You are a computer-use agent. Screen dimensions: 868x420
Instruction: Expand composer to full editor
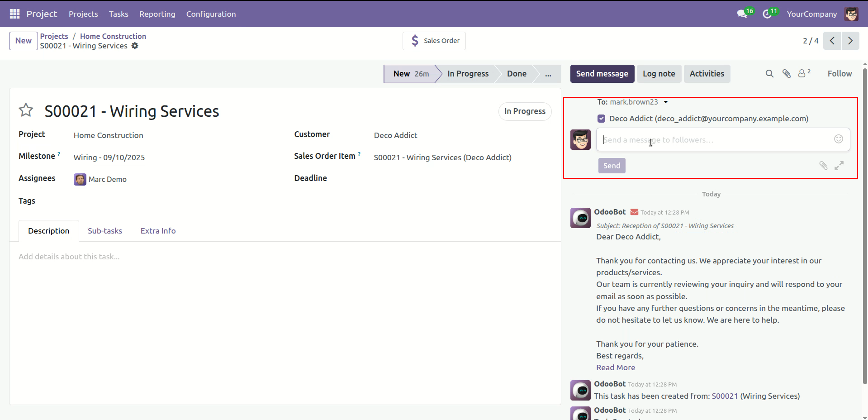[x=839, y=166]
